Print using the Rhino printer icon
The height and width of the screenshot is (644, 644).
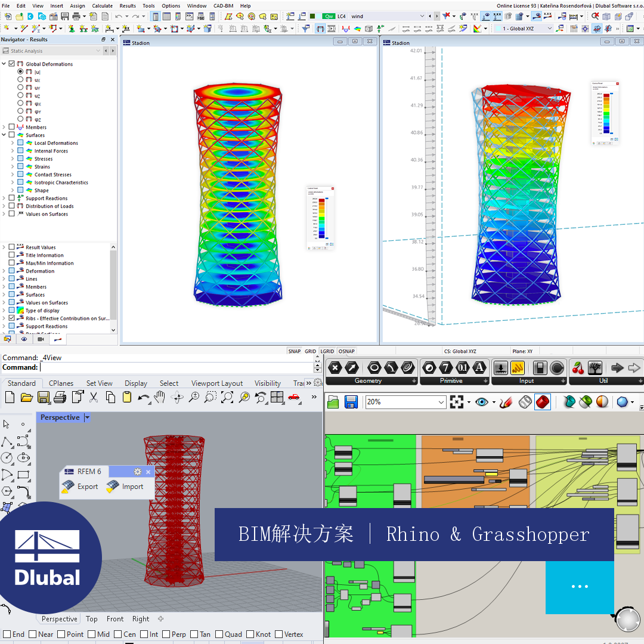(60, 397)
